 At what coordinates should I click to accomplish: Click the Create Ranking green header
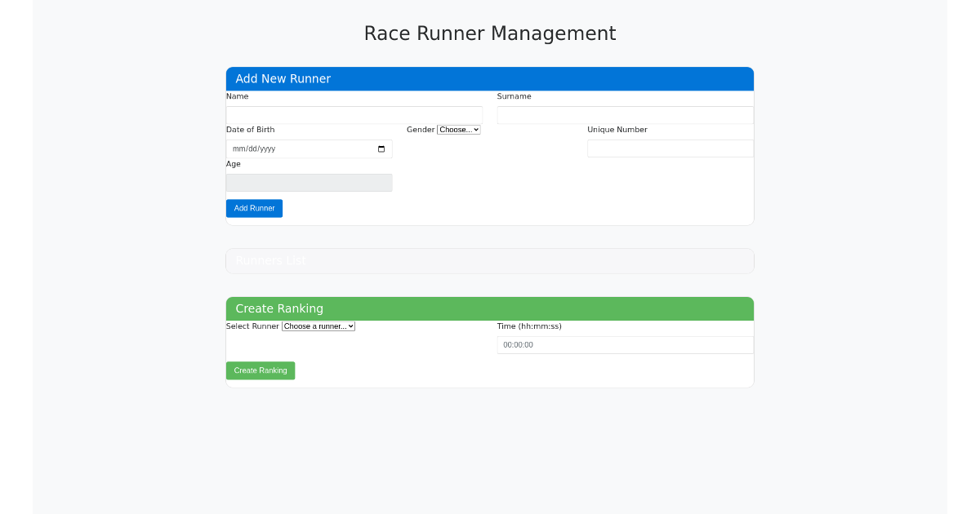280,308
